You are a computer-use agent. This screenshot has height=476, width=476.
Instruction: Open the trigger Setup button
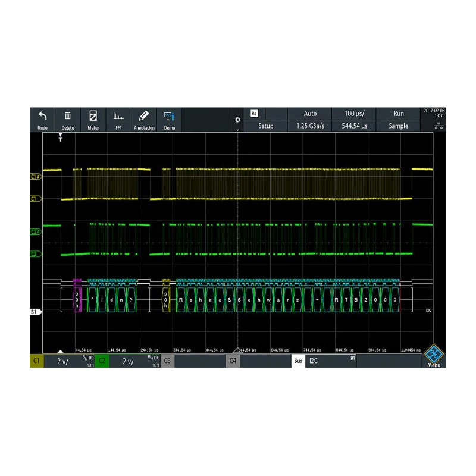pyautogui.click(x=265, y=126)
